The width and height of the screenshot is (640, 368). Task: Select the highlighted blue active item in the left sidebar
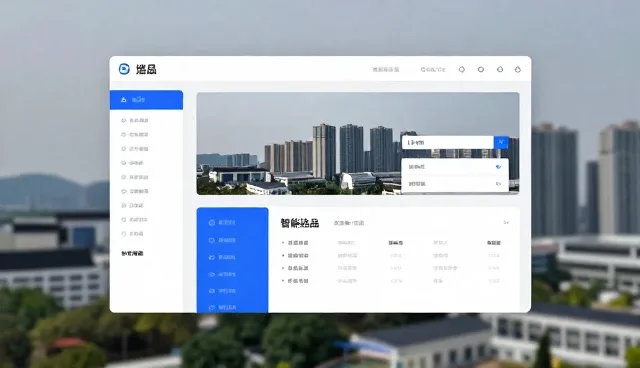(x=146, y=100)
